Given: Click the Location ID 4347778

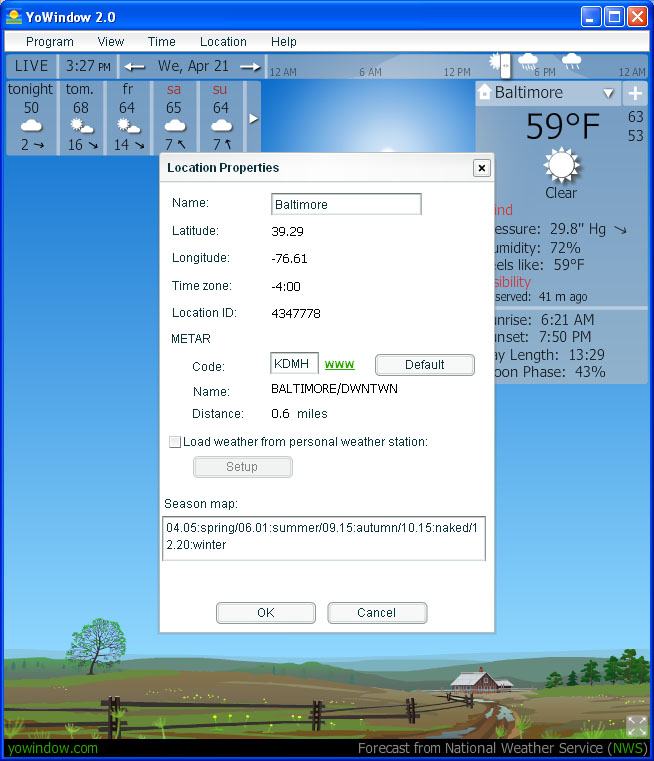Looking at the screenshot, I should [296, 314].
